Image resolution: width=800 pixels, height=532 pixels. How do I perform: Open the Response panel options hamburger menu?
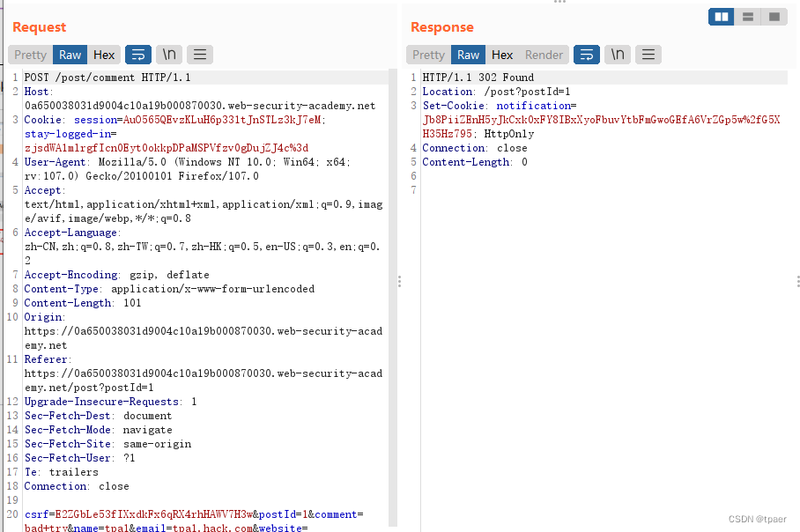point(648,55)
